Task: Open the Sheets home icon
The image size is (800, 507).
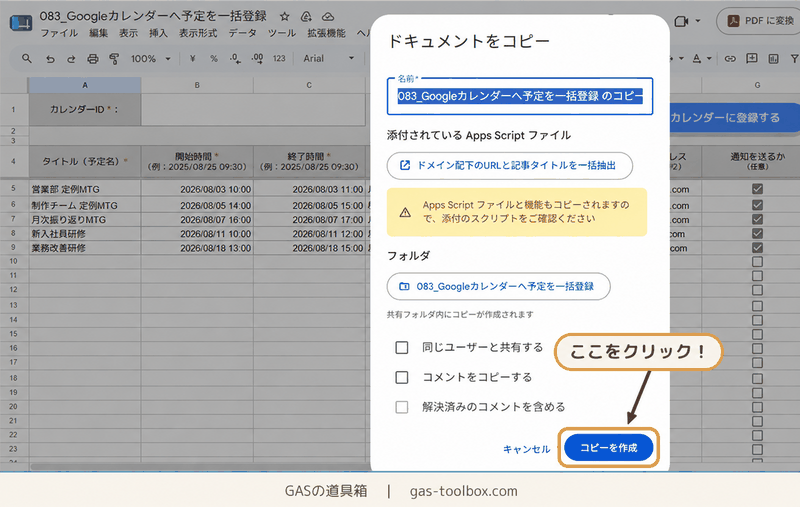Action: click(x=21, y=23)
